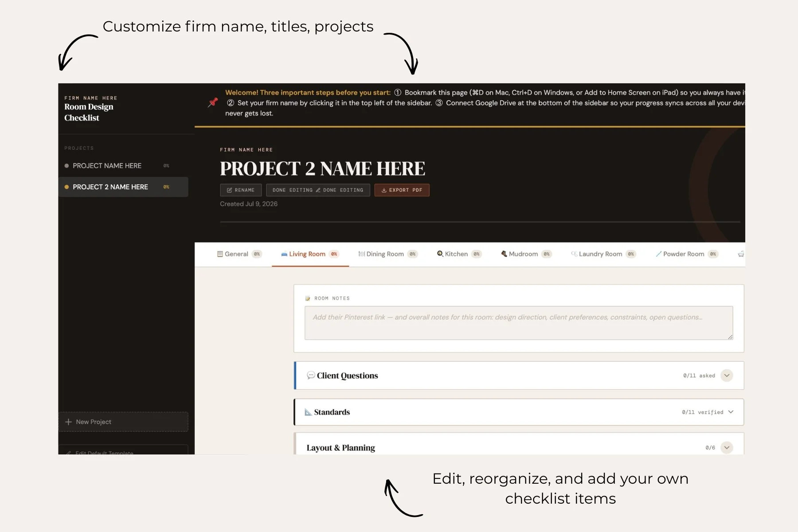
Task: Switch to the Living Room tab
Action: (x=310, y=254)
